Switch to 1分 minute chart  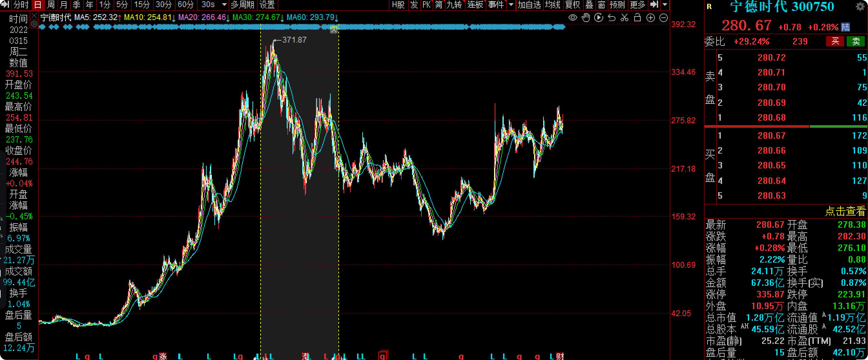click(105, 5)
